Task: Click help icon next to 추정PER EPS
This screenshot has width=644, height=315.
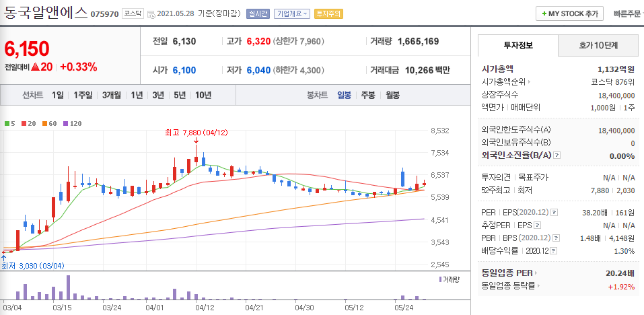Action: (x=538, y=225)
